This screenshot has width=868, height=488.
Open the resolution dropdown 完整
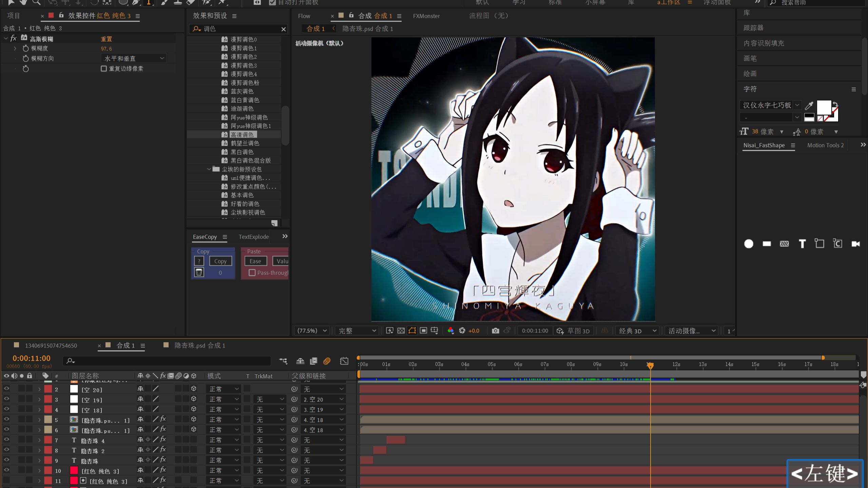[357, 331]
